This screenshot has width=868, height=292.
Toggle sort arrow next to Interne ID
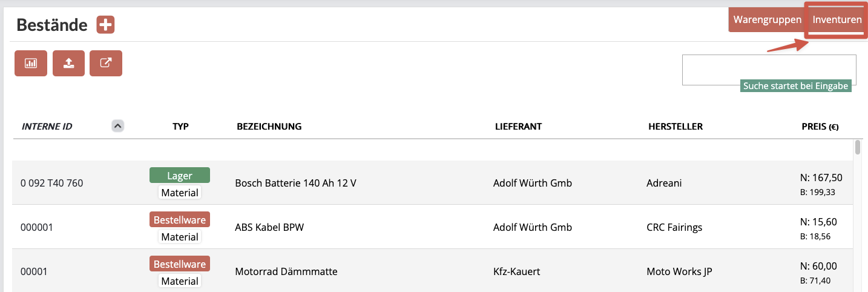[x=118, y=126]
